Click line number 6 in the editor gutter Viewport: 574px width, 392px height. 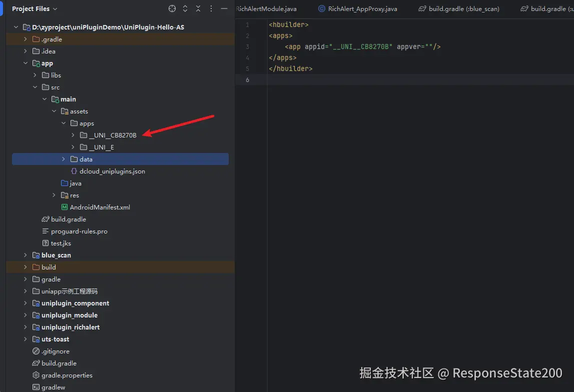coord(247,79)
